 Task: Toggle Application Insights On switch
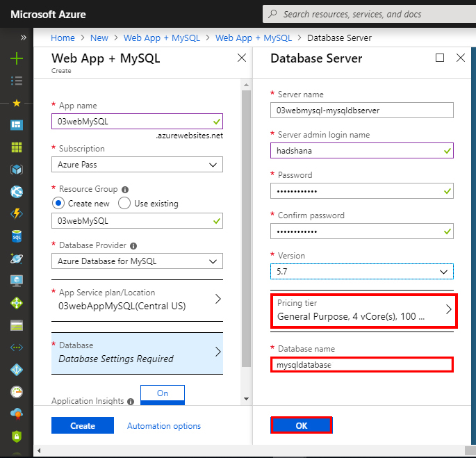163,395
